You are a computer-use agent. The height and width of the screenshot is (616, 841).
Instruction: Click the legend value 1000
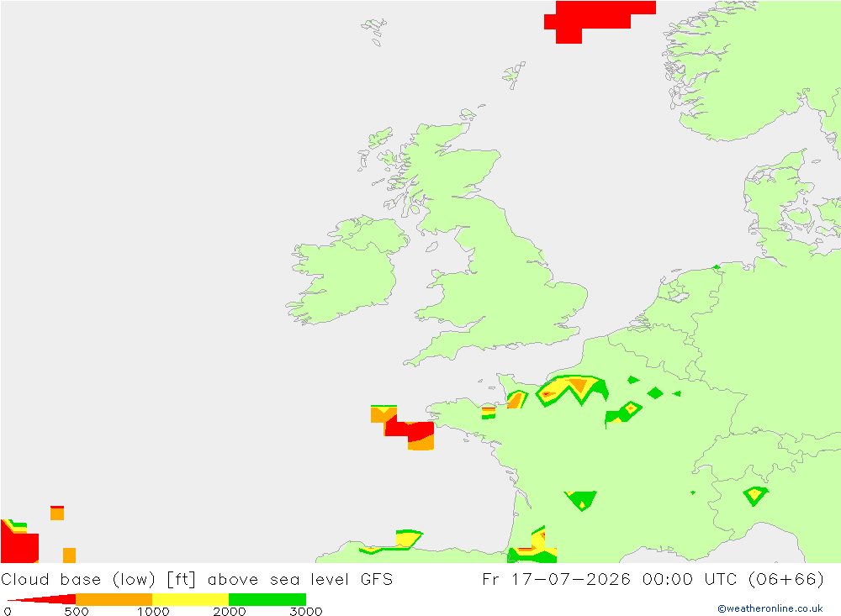tap(153, 611)
